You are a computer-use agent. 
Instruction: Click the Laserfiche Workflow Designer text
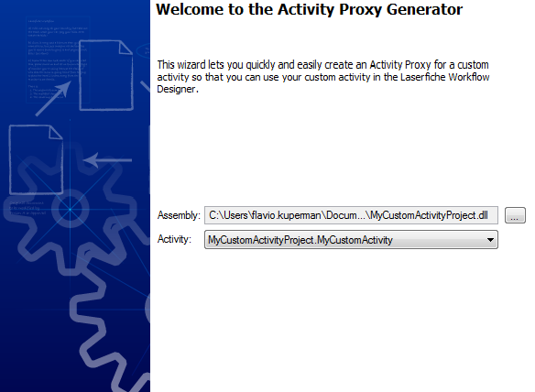(x=445, y=77)
